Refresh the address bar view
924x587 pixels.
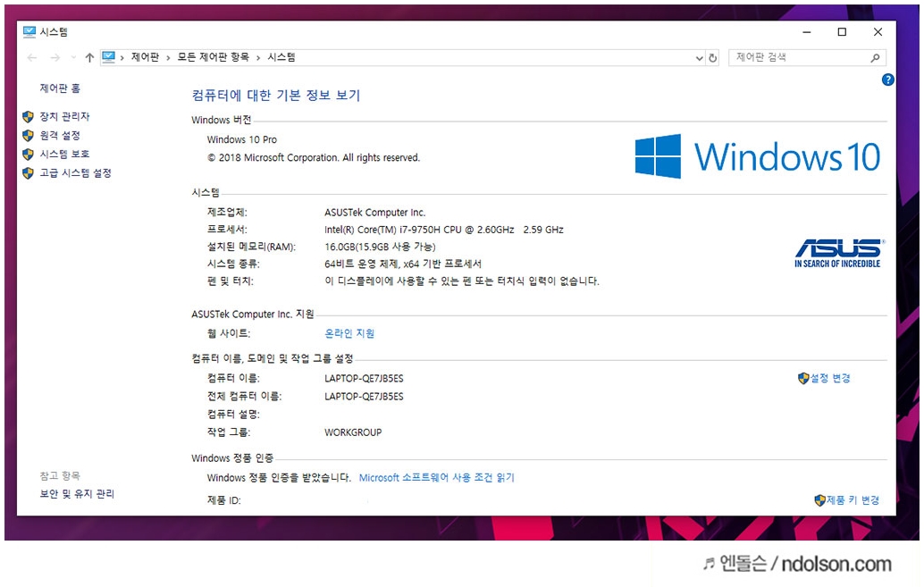click(713, 58)
